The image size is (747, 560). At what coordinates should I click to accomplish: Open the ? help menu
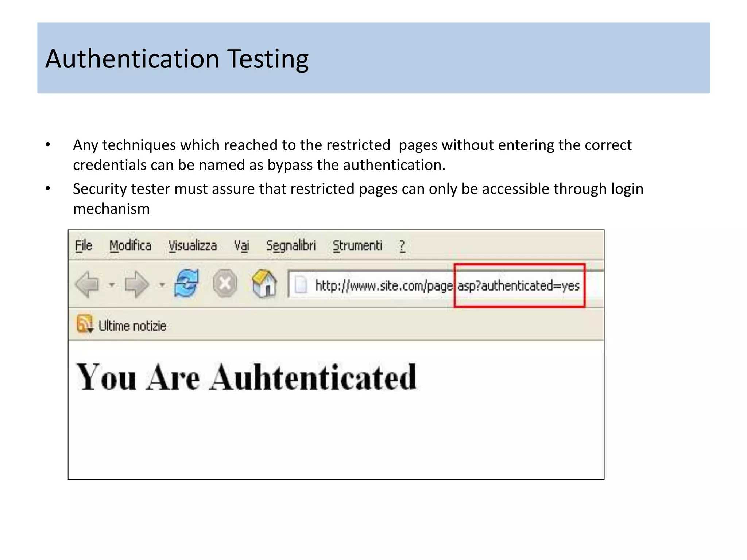coord(402,246)
